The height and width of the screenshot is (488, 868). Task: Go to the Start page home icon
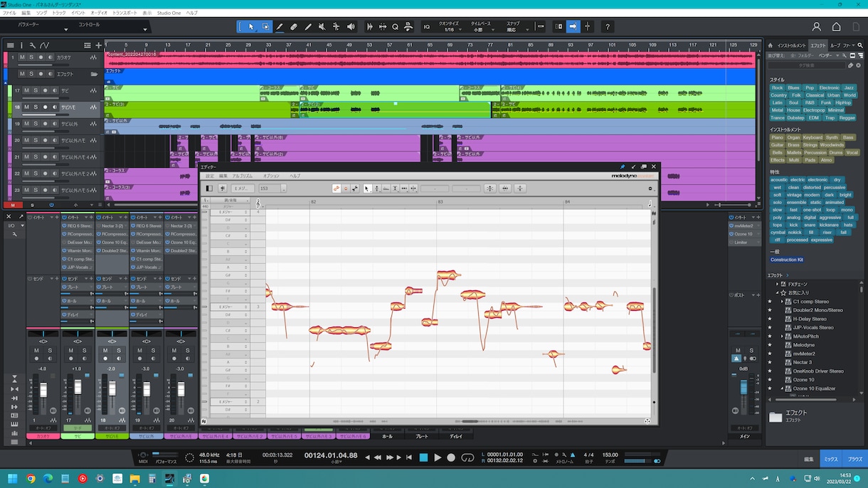tap(837, 27)
